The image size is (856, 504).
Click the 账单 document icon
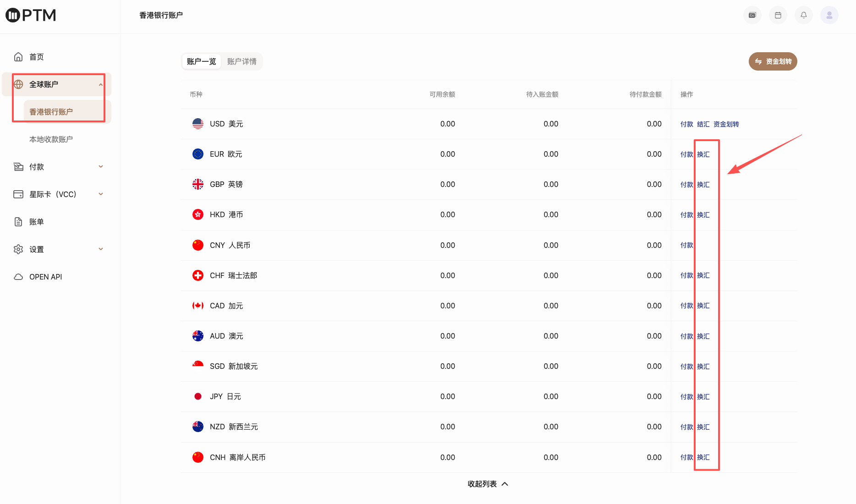point(18,222)
